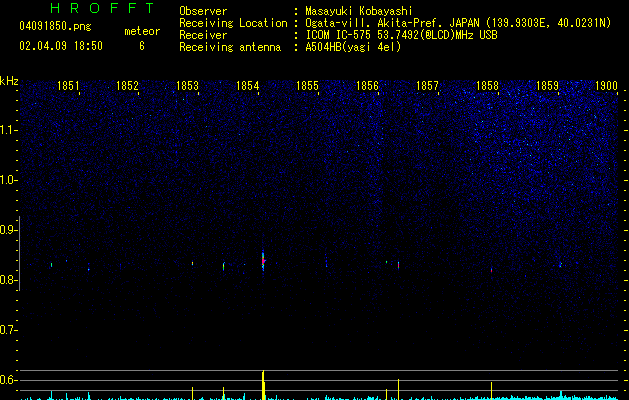The height and width of the screenshot is (400, 629).
Task: Click the A504HB yagi antenna text
Action: click(353, 47)
